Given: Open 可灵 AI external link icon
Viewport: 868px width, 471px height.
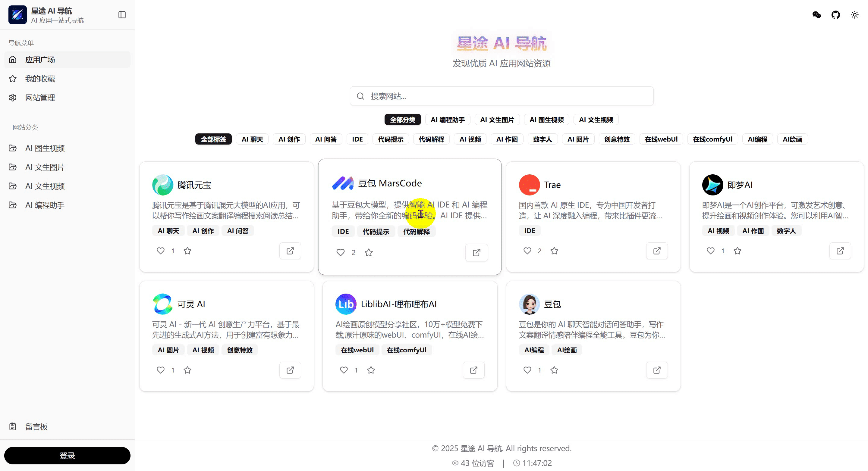Looking at the screenshot, I should (290, 370).
